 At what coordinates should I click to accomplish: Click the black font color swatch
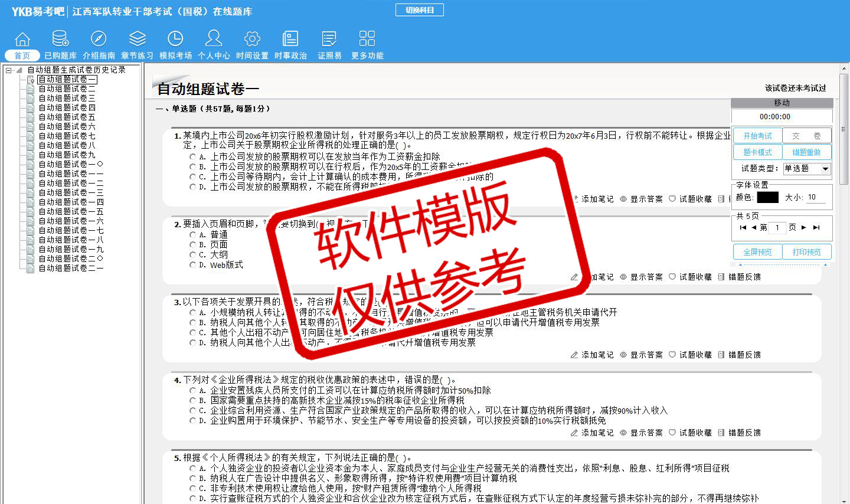pyautogui.click(x=767, y=198)
